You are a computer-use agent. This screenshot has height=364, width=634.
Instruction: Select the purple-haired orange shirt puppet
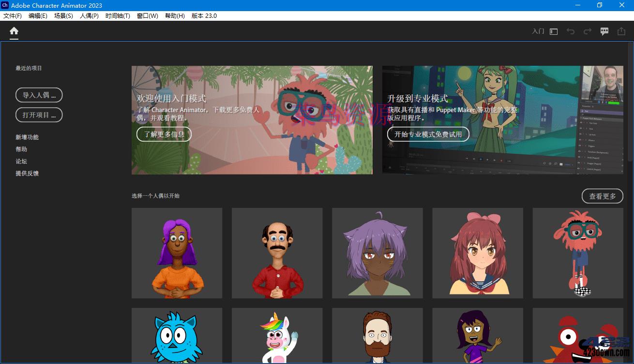point(177,253)
